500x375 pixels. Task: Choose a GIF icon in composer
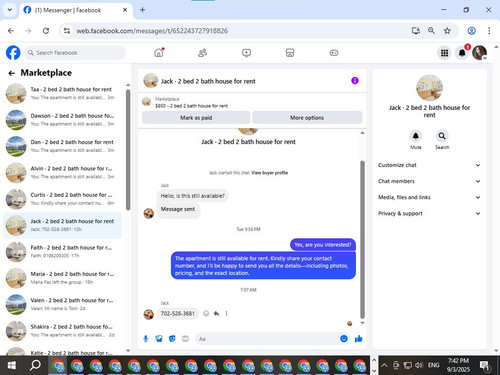(x=185, y=339)
